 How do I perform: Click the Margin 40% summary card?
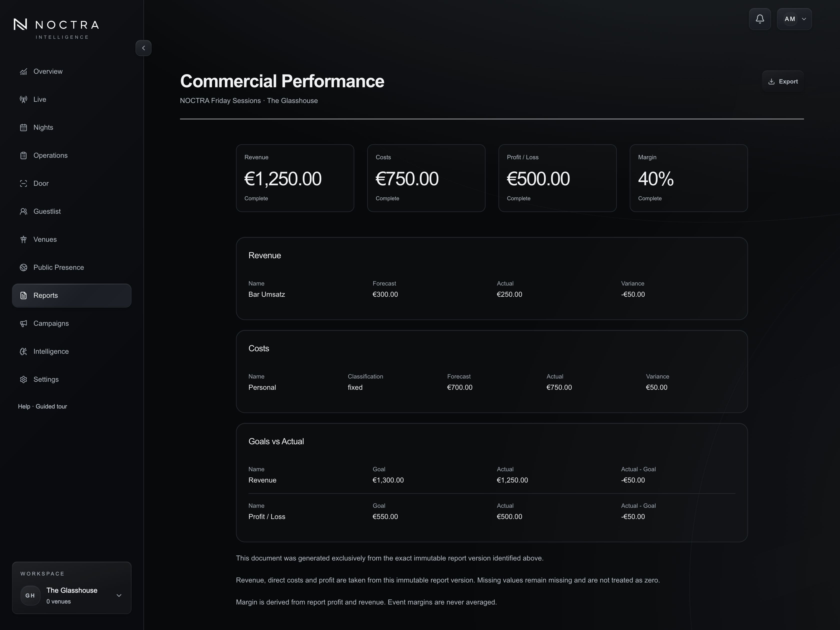pyautogui.click(x=688, y=178)
